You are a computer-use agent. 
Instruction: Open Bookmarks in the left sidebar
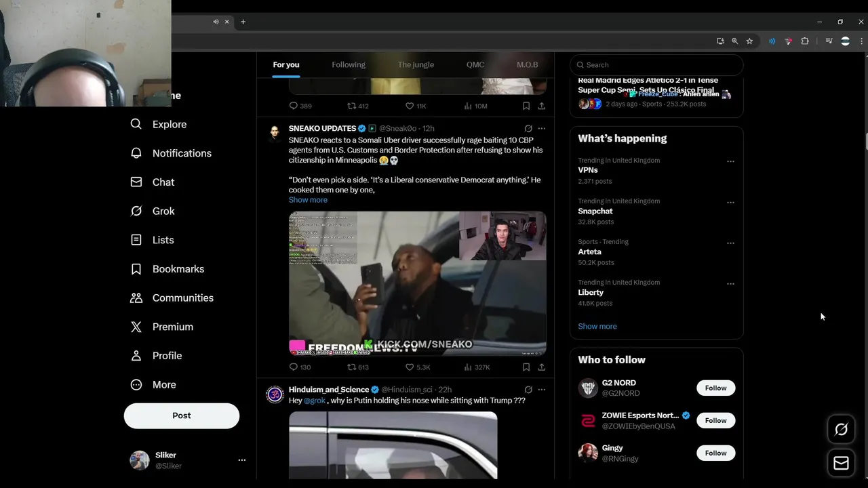167,269
